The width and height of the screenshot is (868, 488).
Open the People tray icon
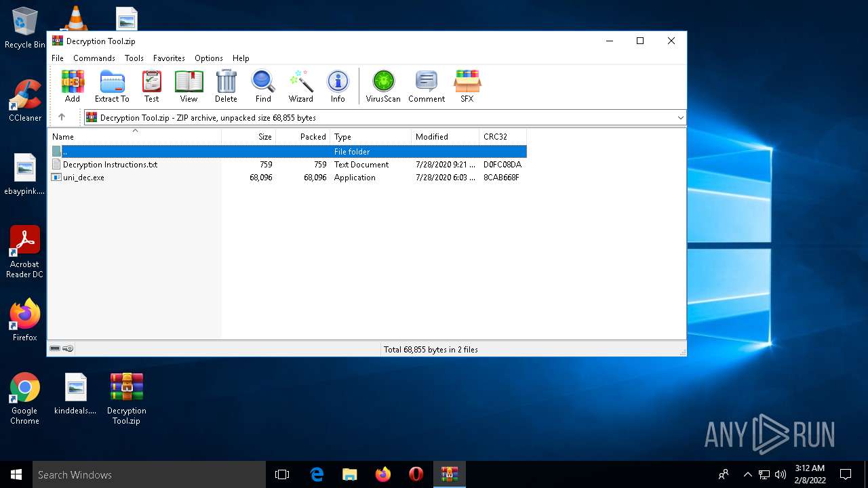[x=724, y=474]
